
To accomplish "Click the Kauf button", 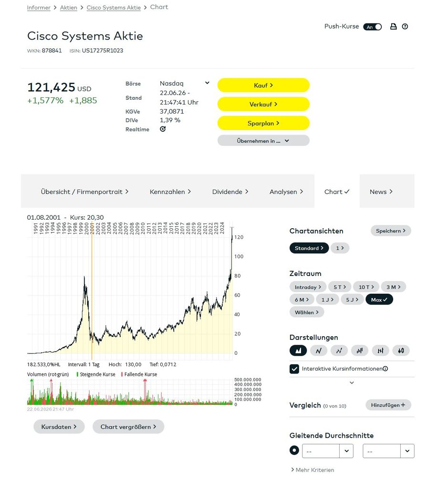I will (x=263, y=85).
